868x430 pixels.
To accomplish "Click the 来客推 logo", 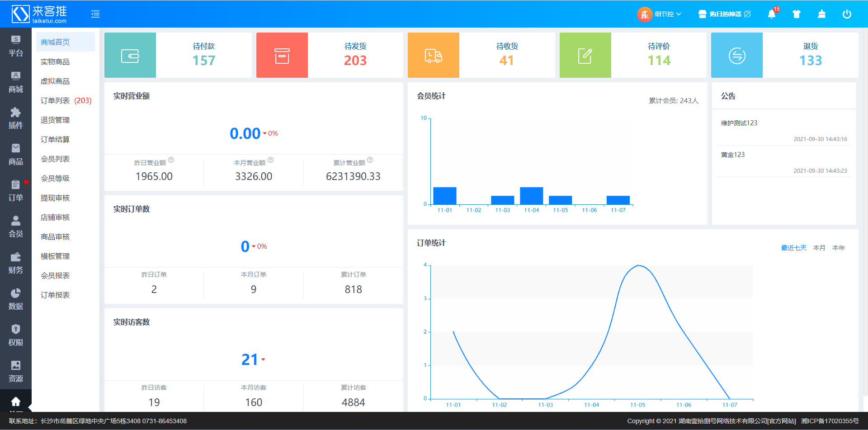I will coord(39,14).
